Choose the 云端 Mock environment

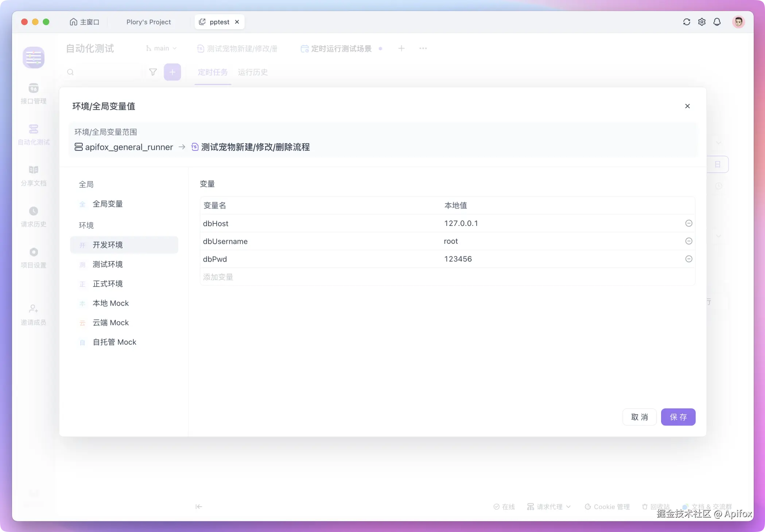coord(110,323)
